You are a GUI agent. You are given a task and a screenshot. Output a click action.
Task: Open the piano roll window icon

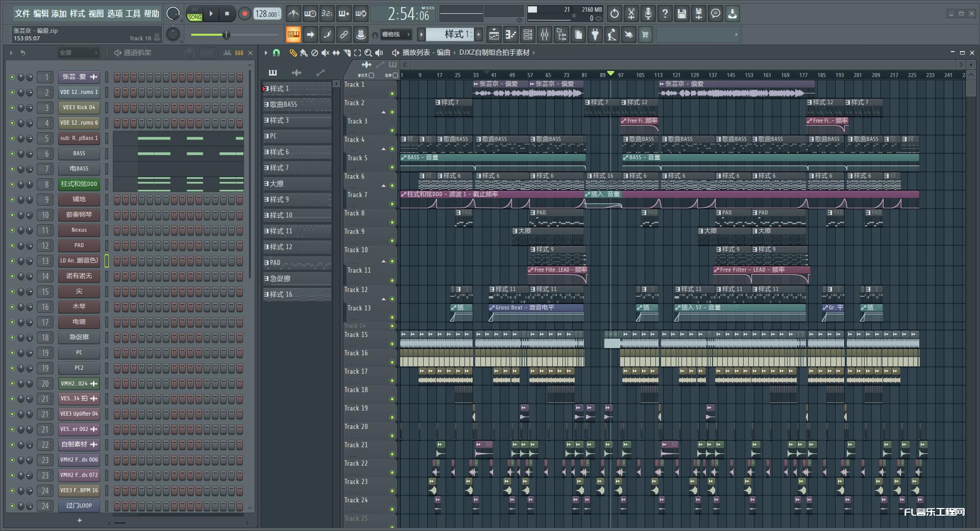click(510, 35)
